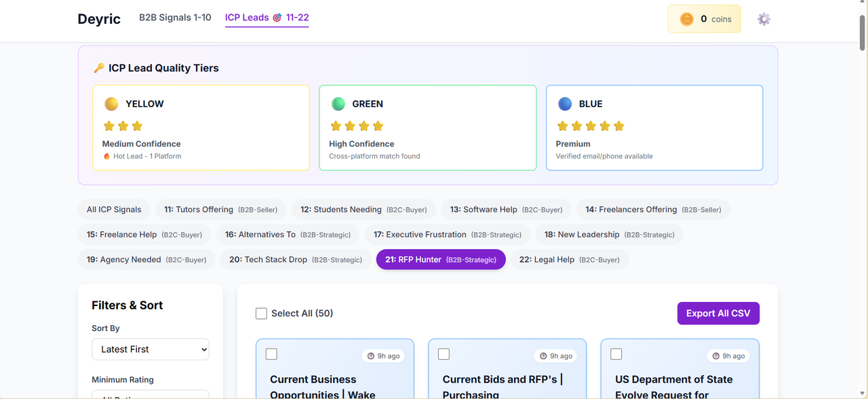Select the 21: RFP Hunter filter
This screenshot has height=399, width=868.
pyautogui.click(x=441, y=260)
